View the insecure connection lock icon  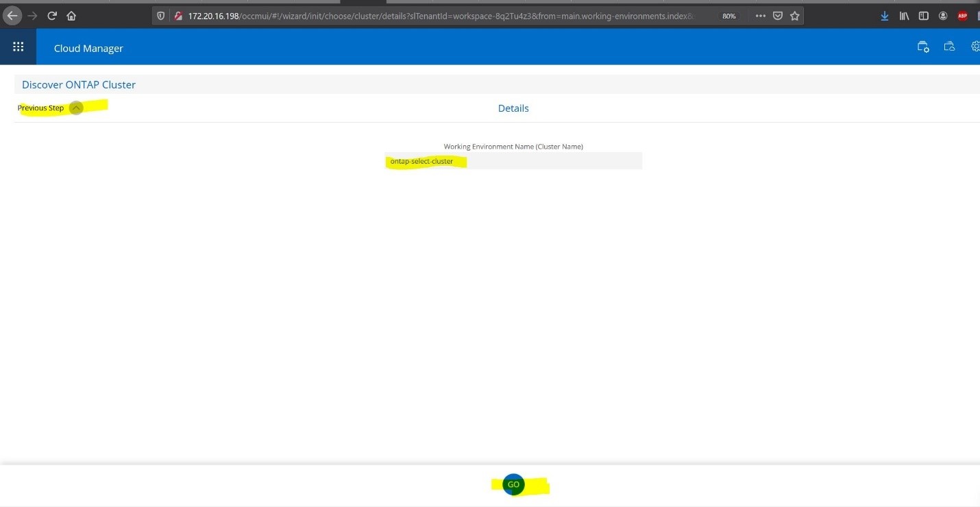178,15
